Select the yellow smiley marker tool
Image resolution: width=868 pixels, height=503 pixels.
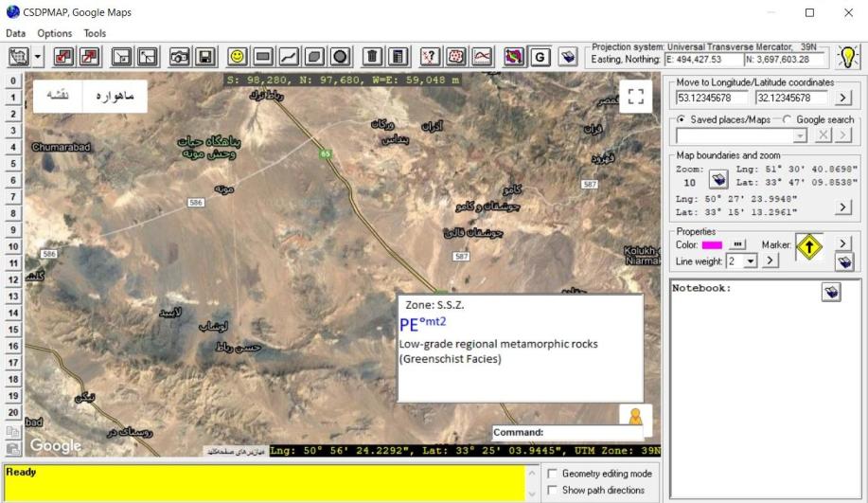(x=237, y=57)
